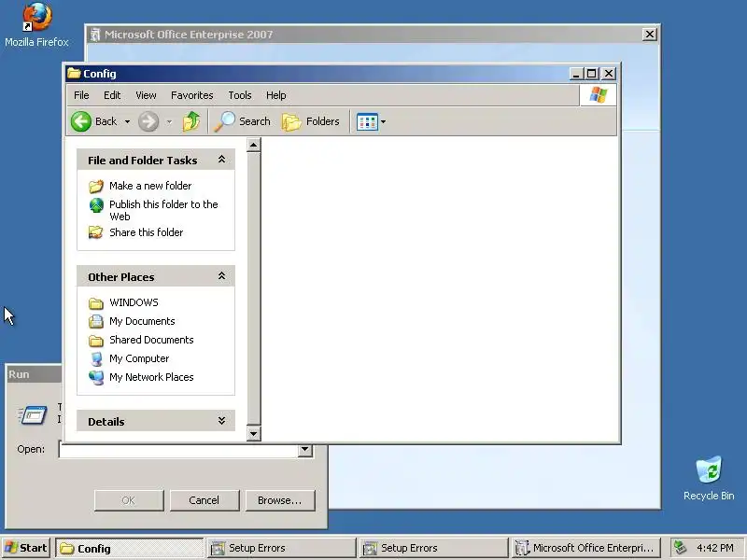Open the View menu
747x560 pixels.
tap(146, 95)
